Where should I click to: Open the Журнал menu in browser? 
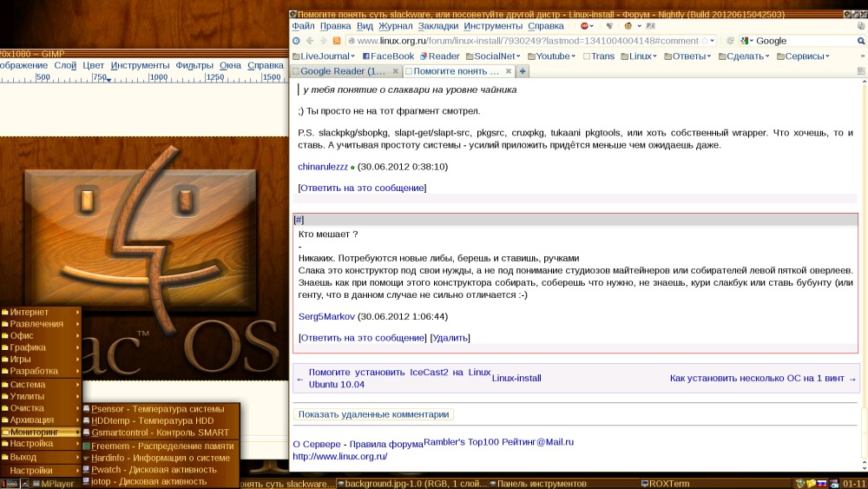pyautogui.click(x=395, y=25)
